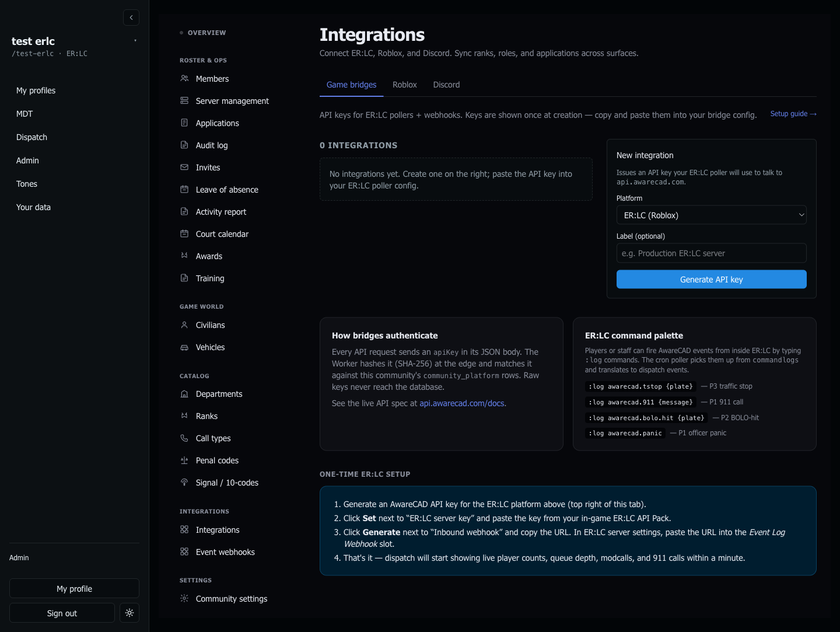840x632 pixels.
Task: Click the :log awarecad.panic command
Action: pos(625,433)
